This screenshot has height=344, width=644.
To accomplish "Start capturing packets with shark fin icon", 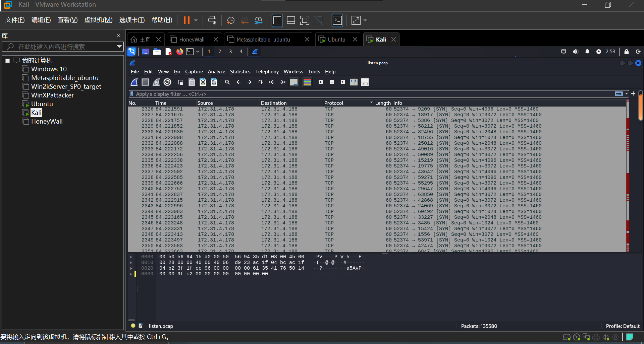I will click(134, 82).
